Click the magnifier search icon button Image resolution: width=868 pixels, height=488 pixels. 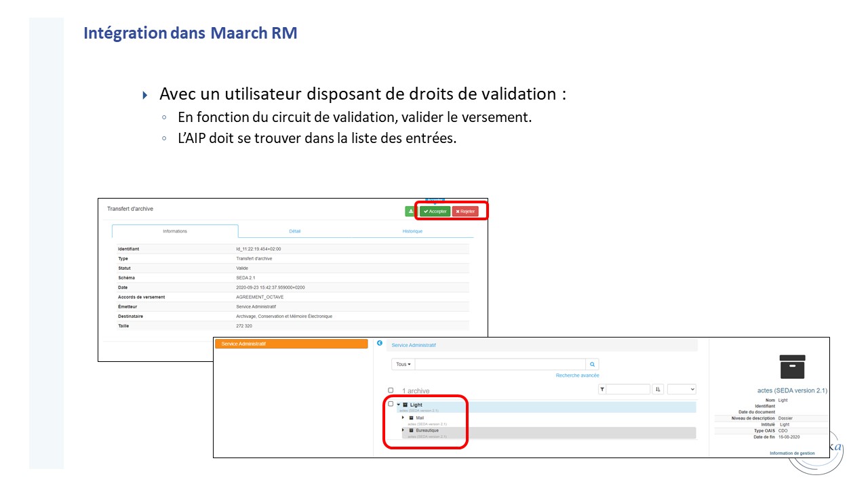(592, 364)
